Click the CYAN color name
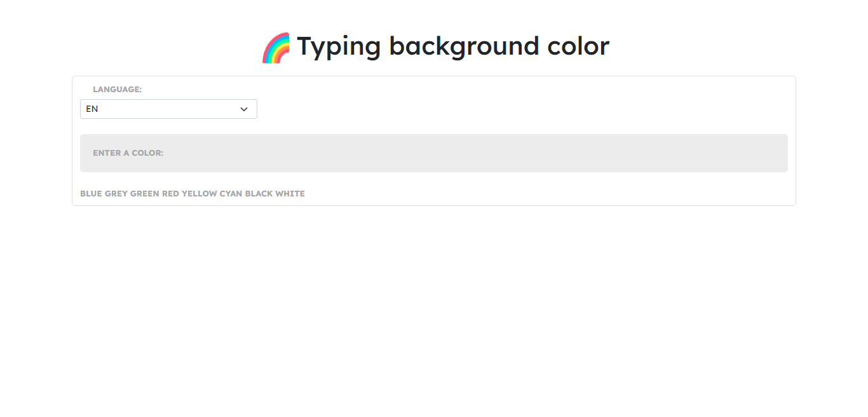The image size is (868, 417). (233, 193)
